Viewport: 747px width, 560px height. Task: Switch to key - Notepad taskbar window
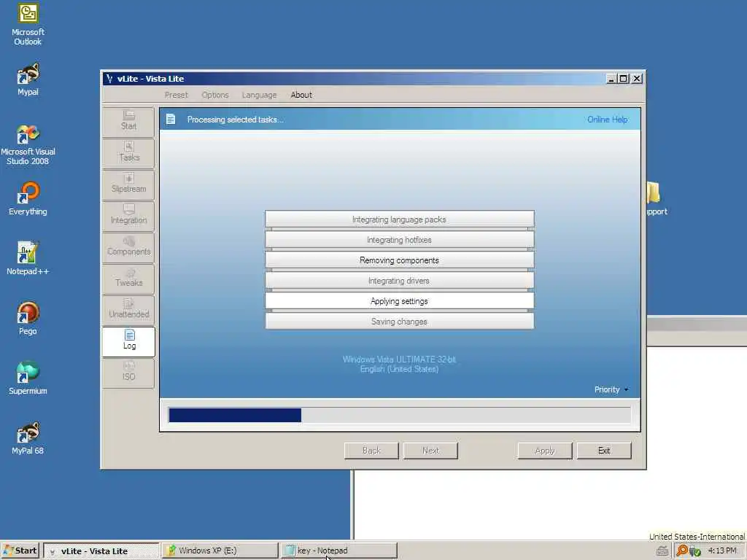[x=338, y=551]
